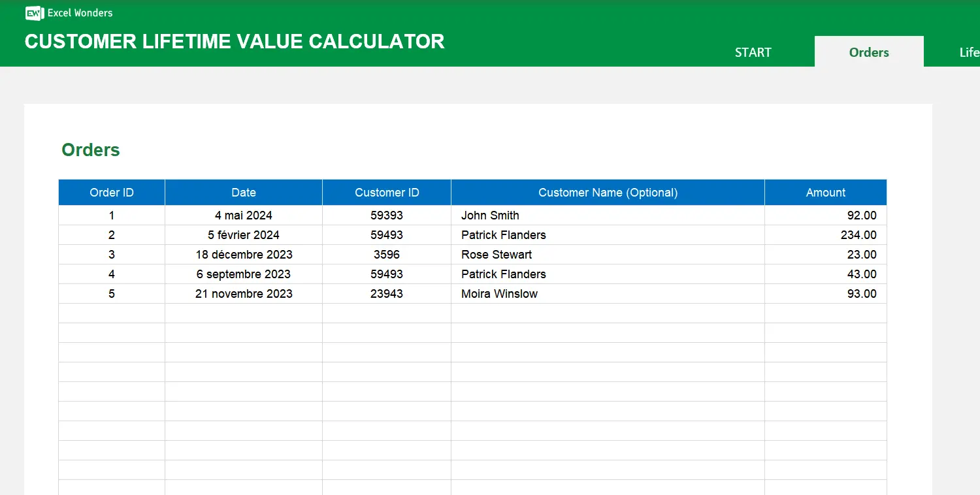Click the Orders section heading
The width and height of the screenshot is (980, 495).
[90, 150]
